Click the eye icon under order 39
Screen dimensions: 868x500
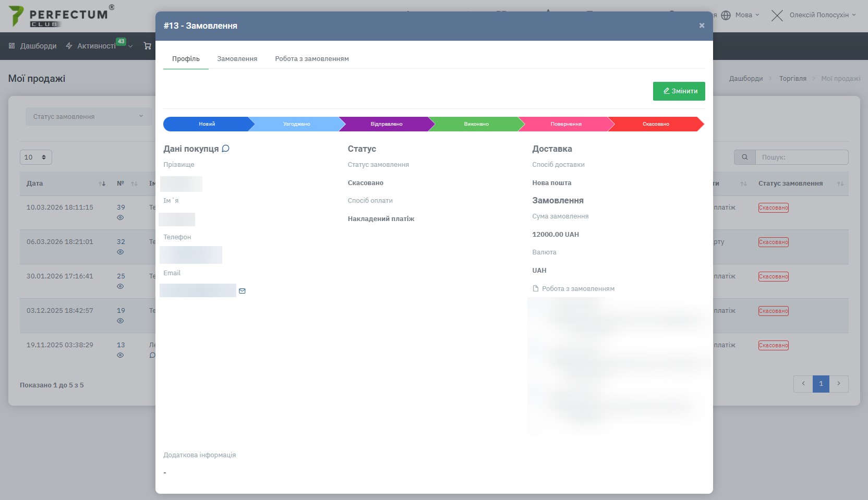(120, 217)
